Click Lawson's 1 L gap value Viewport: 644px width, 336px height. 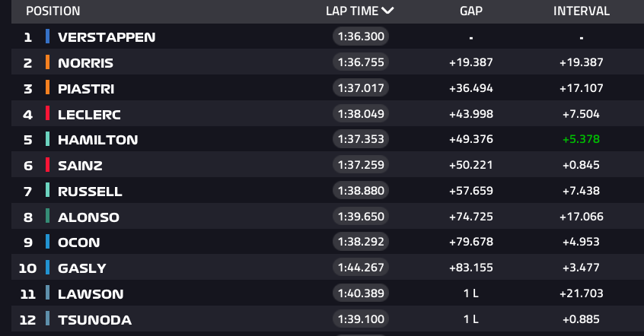(x=471, y=293)
